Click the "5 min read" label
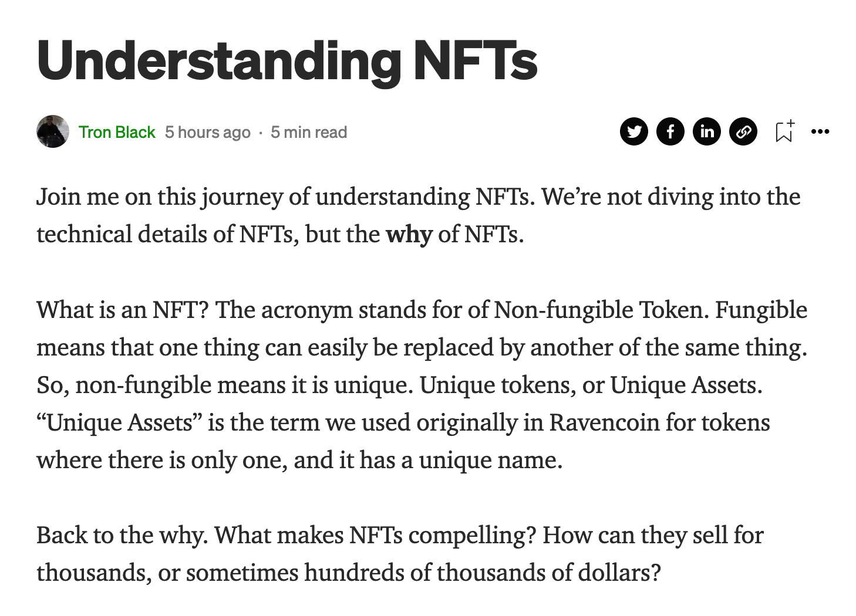 309,132
